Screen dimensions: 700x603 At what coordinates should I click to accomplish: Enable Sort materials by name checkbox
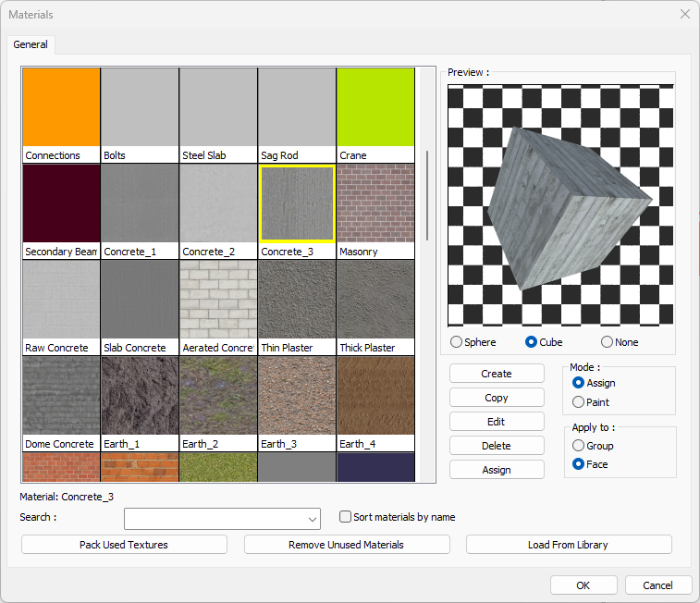(x=346, y=517)
